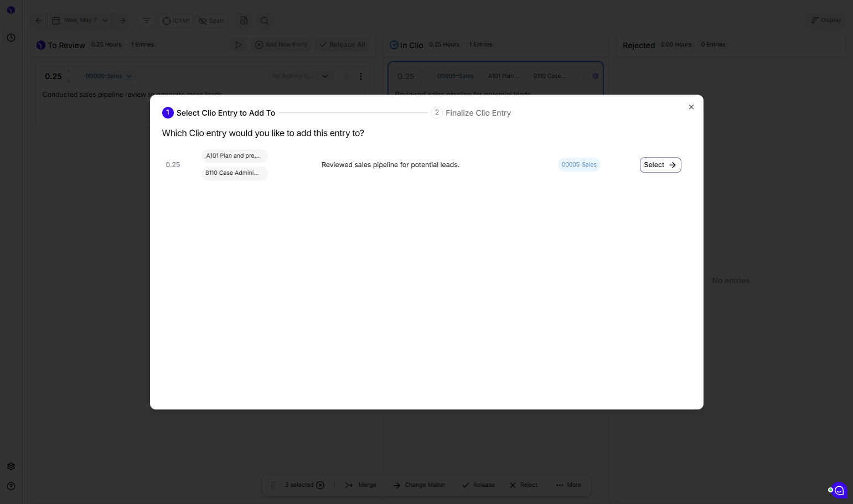Open the chat support bubble
The width and height of the screenshot is (853, 504).
tap(839, 490)
